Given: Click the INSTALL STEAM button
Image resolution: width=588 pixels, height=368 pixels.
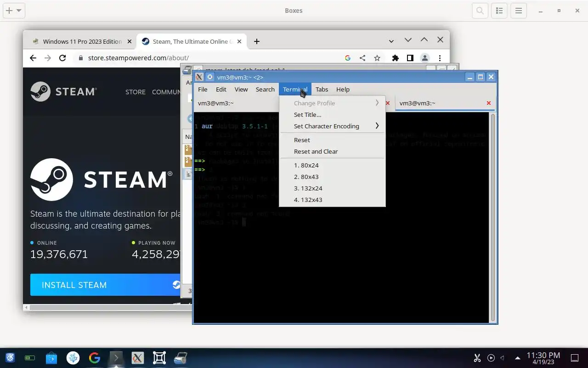Looking at the screenshot, I should pos(105,285).
